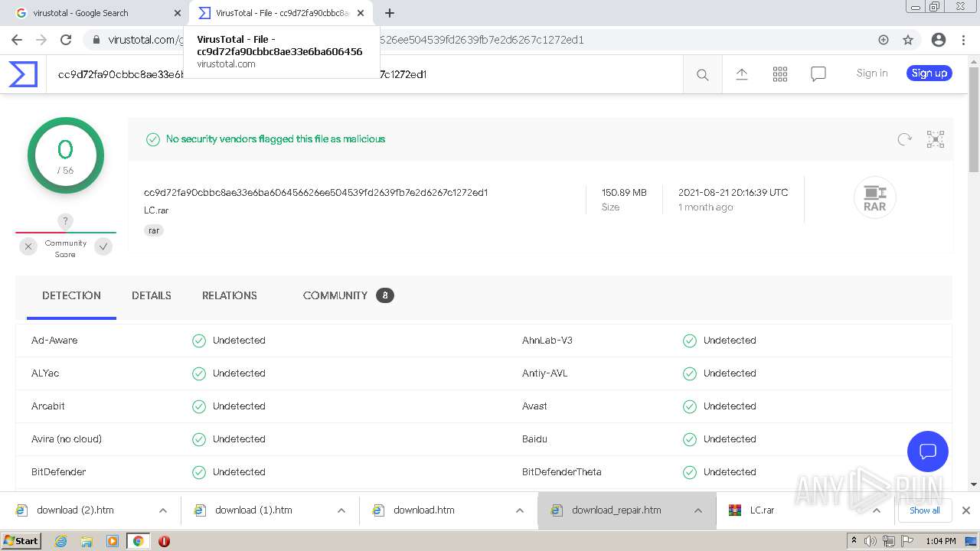Expand options for LC.rar download
The width and height of the screenshot is (980, 551).
[877, 510]
